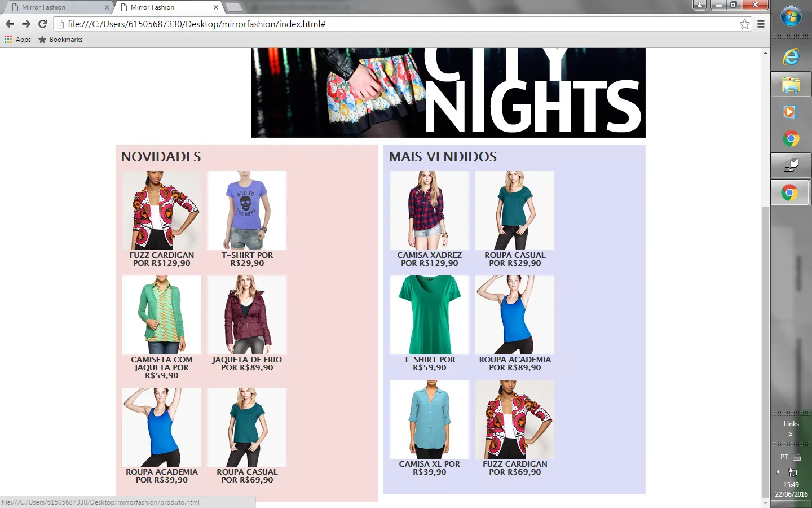Viewport: 812px width, 508px height.
Task: Open the Bookmarks folder in bookmarks bar
Action: click(60, 40)
